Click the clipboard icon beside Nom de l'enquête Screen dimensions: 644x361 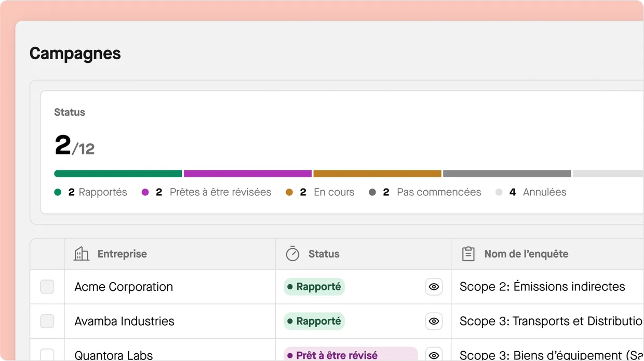(468, 254)
